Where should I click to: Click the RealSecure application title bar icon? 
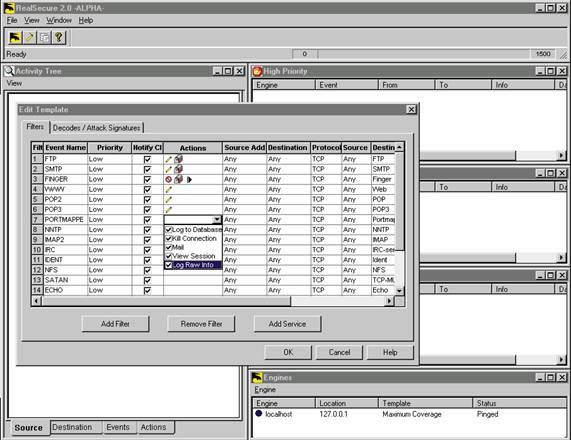[x=9, y=8]
